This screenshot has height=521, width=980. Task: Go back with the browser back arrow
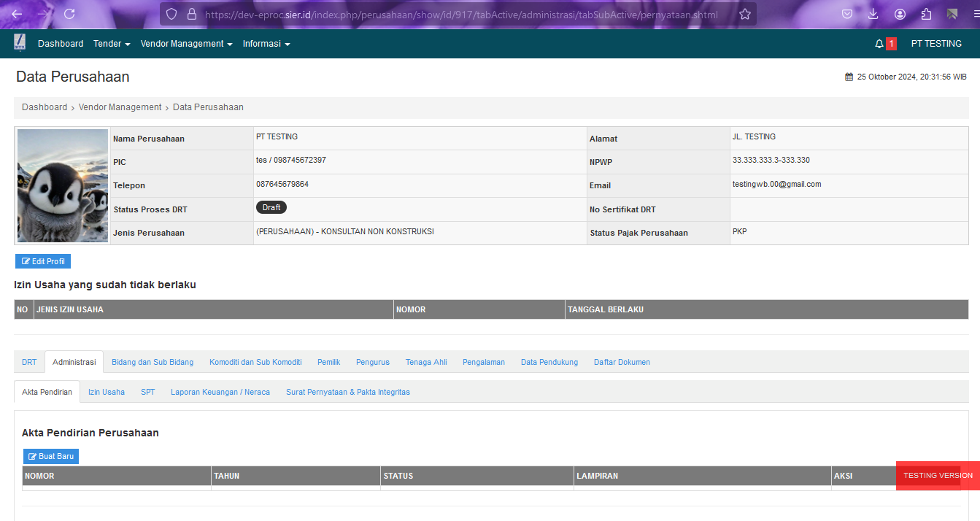[17, 14]
